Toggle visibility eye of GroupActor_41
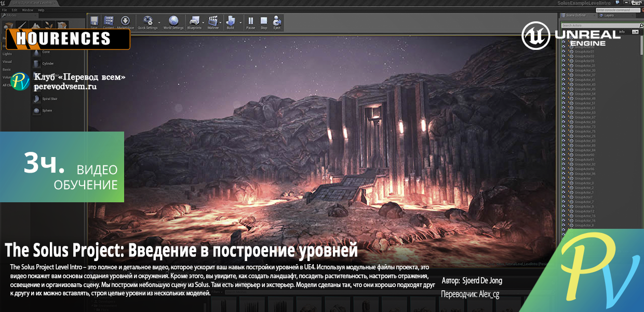The width and height of the screenshot is (644, 312). click(563, 80)
